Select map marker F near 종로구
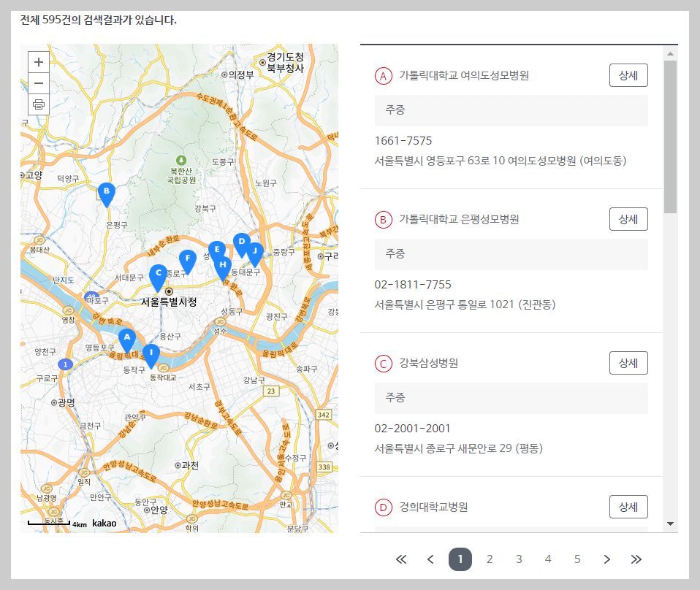700x590 pixels. click(x=187, y=258)
